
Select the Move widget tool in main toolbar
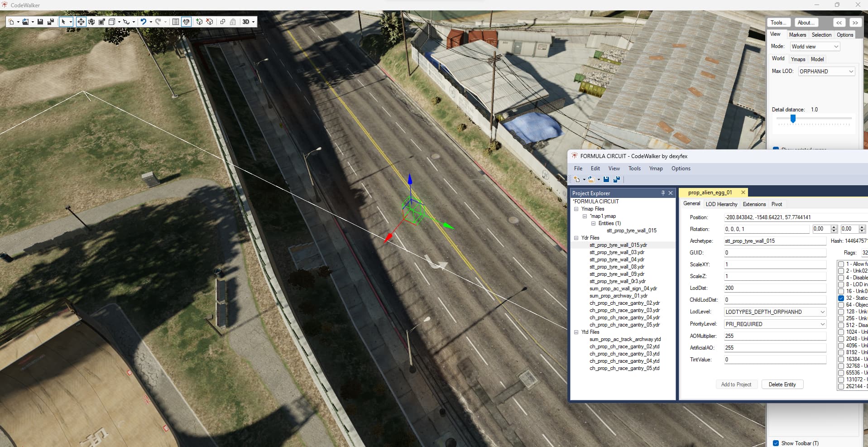point(81,22)
